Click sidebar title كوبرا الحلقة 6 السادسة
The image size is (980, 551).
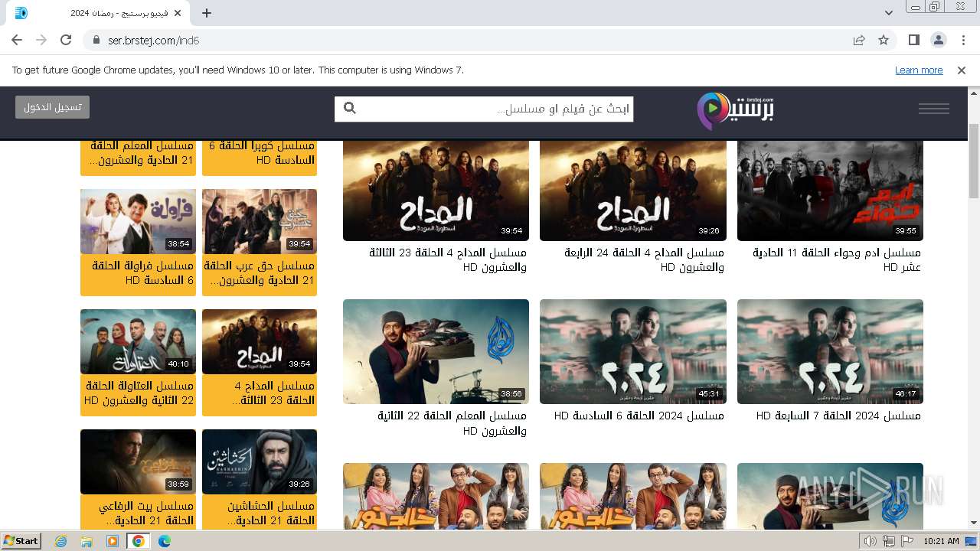click(x=263, y=152)
